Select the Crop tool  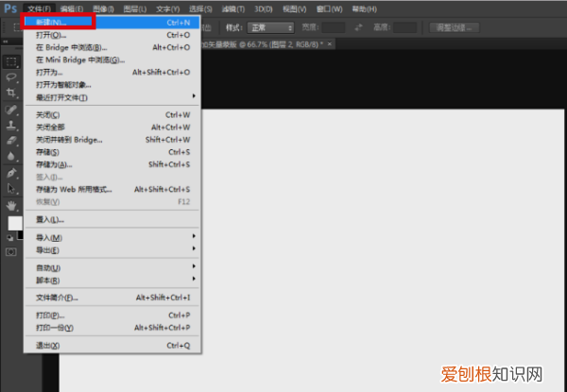[12, 93]
